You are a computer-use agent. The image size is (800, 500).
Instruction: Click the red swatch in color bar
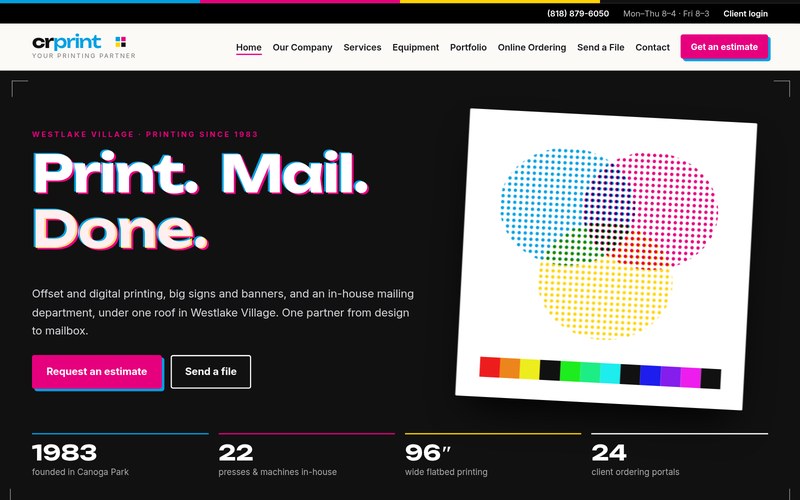(x=490, y=367)
